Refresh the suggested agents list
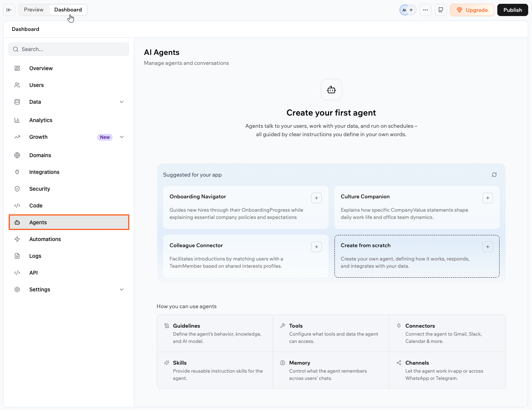 pos(494,175)
